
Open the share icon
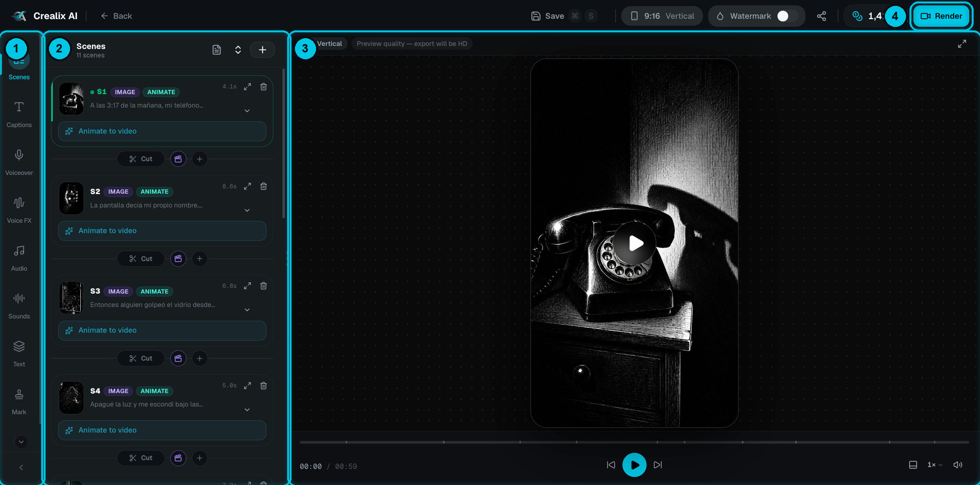822,16
